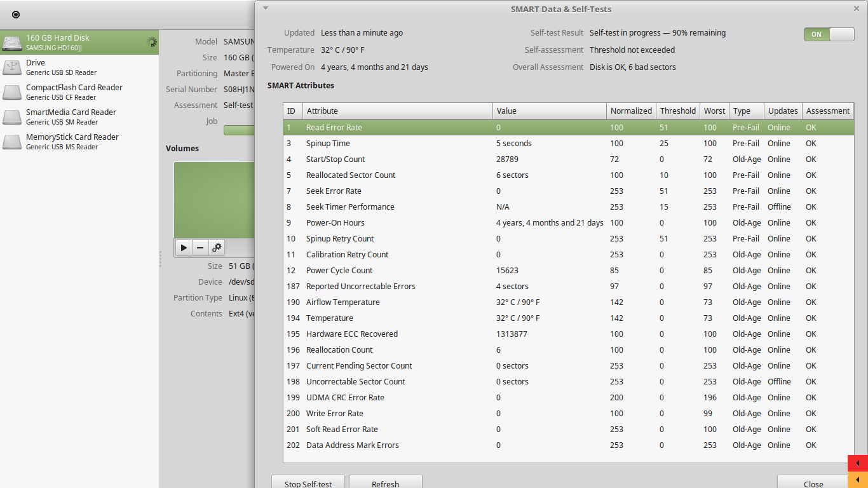The height and width of the screenshot is (488, 868).
Task: Select the Hardware ECC Recovered row
Action: (568, 334)
